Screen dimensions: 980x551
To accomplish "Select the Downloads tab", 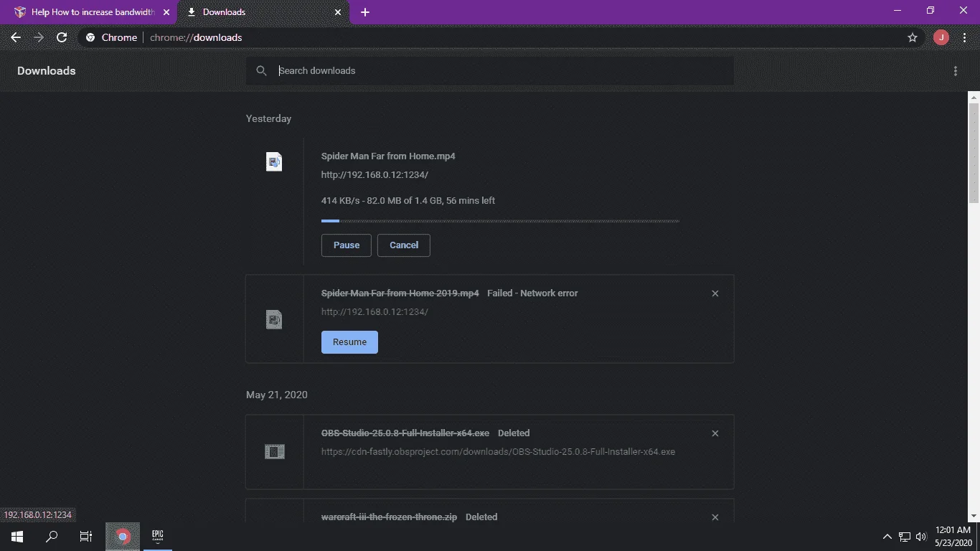I will click(265, 12).
